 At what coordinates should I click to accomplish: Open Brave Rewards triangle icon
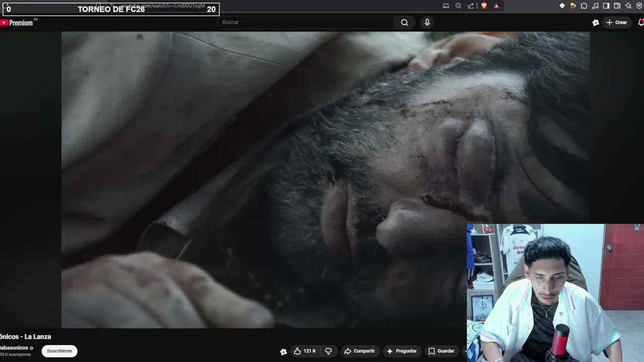496,6
